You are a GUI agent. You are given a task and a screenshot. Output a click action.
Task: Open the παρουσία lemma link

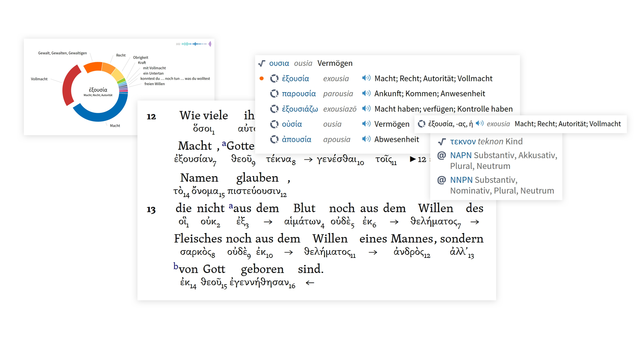point(299,94)
